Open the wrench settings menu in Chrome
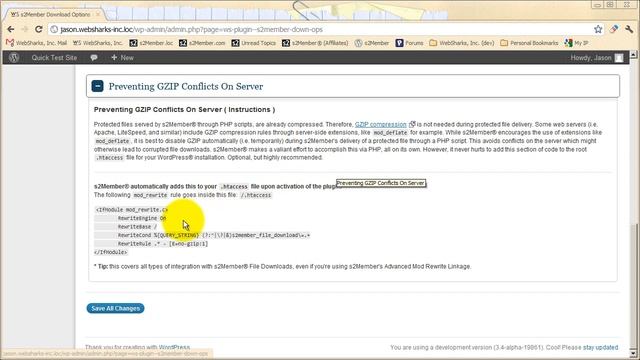Image resolution: width=640 pixels, height=360 pixels. [629, 29]
